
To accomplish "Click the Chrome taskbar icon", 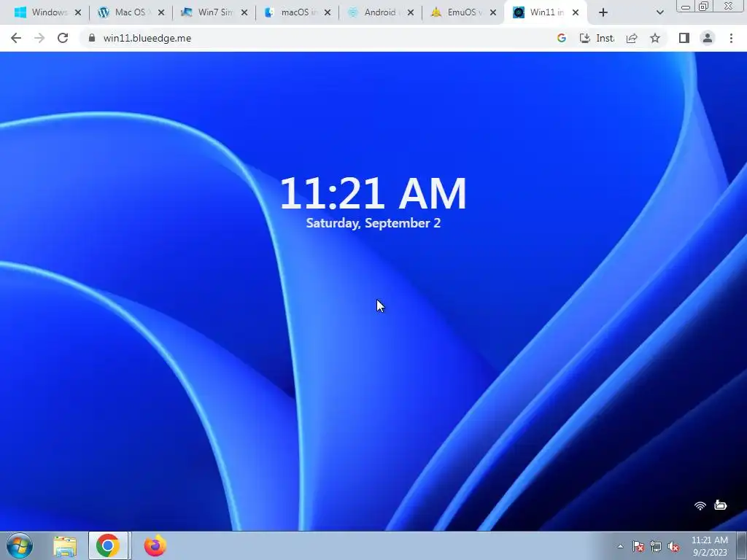I will point(108,545).
